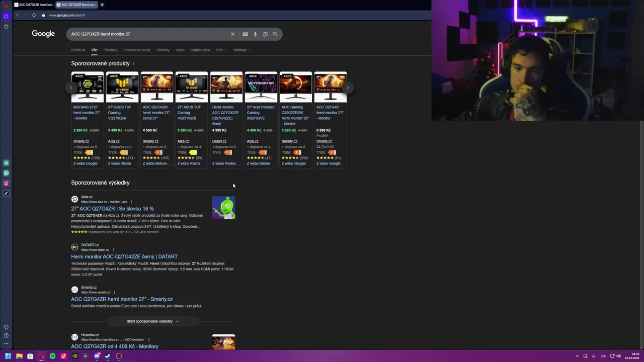644x362 pixels.
Task: Open Spotify from the taskbar
Action: tap(52, 356)
